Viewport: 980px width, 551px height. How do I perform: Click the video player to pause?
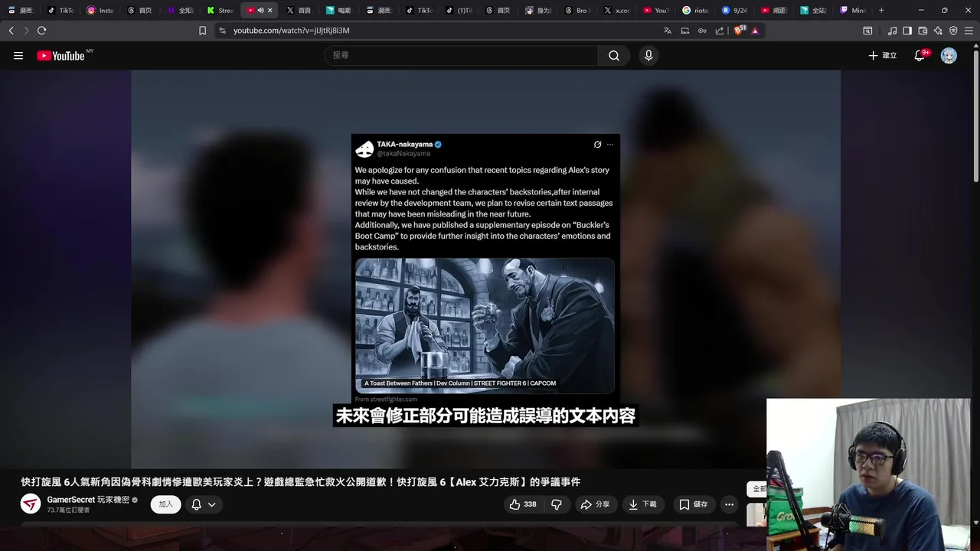tap(485, 268)
